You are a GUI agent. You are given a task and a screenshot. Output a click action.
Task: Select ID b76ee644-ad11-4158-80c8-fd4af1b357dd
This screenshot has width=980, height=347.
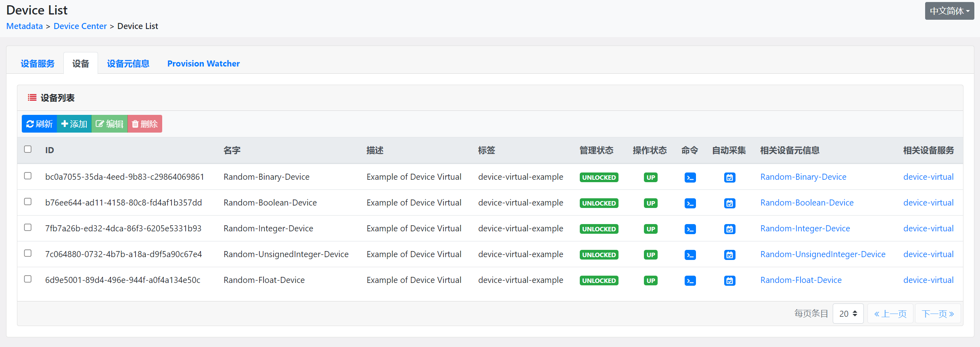[123, 203]
